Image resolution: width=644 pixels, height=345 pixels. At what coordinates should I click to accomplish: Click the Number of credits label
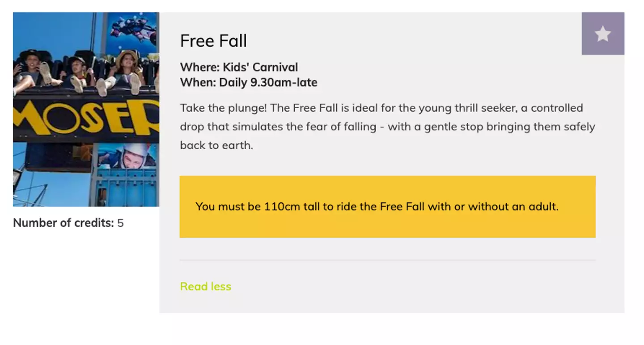[64, 223]
